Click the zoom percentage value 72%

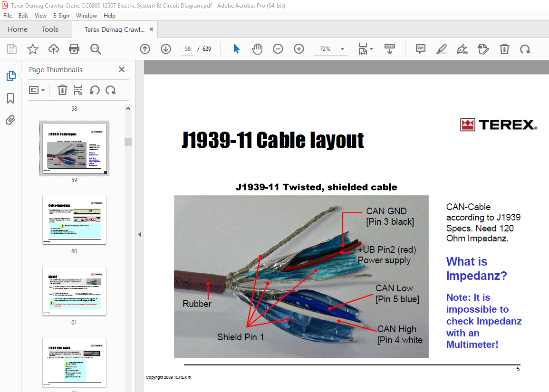[x=325, y=49]
